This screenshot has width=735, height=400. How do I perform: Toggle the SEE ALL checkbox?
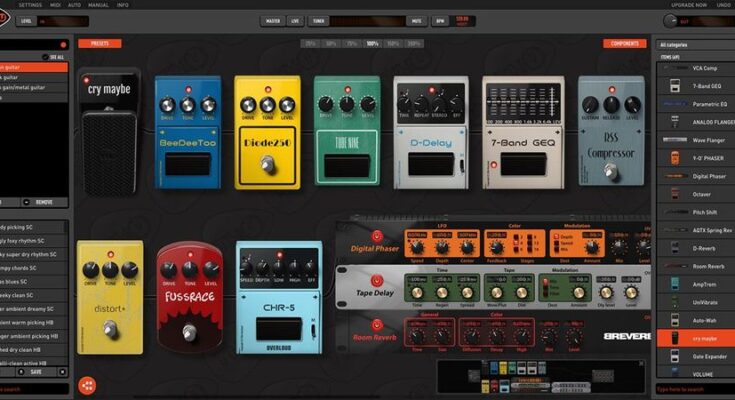[x=45, y=57]
